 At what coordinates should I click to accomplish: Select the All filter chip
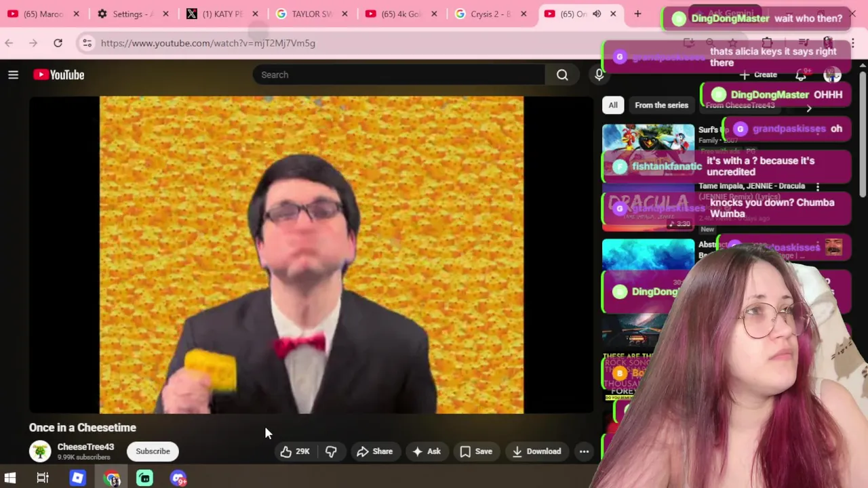(x=613, y=105)
